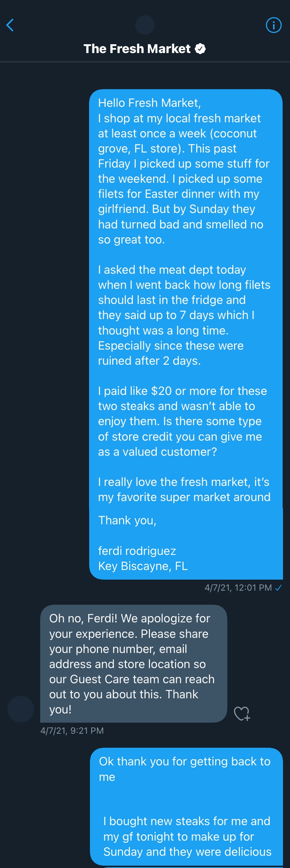Tap the 'ferdi rodriguez' signature line
The image size is (290, 868).
click(x=137, y=551)
